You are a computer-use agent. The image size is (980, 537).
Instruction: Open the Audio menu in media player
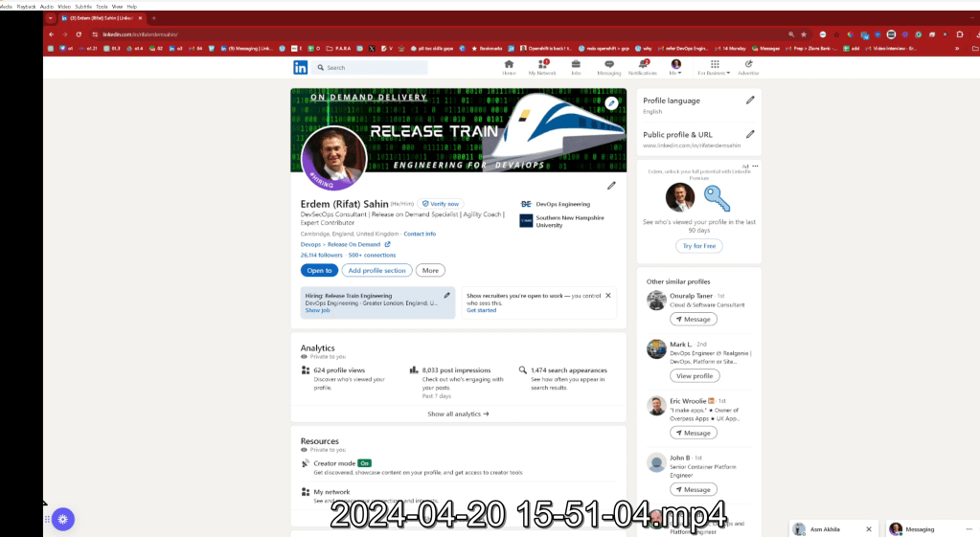point(47,7)
